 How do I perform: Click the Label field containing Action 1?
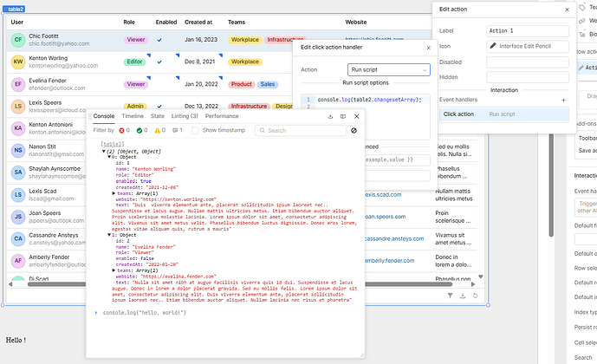[528, 31]
